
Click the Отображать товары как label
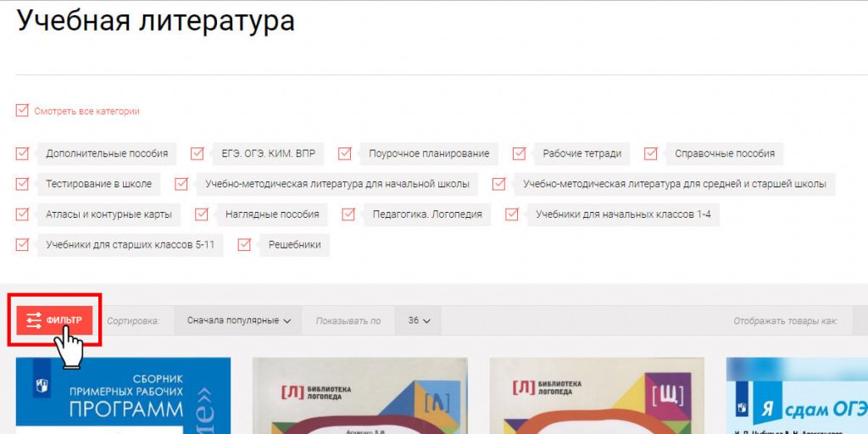pyautogui.click(x=786, y=321)
